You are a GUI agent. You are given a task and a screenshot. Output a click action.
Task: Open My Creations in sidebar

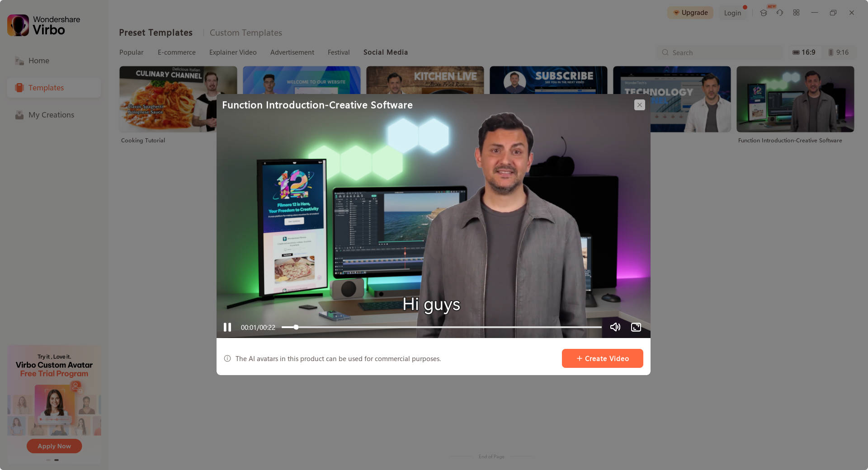(54, 115)
